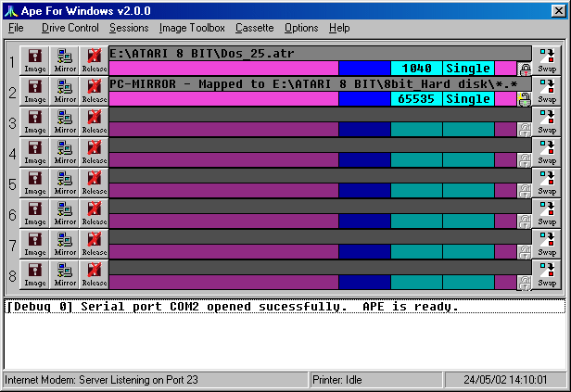The image size is (571, 392).
Task: Click the Swap button for drive 4
Action: [547, 152]
